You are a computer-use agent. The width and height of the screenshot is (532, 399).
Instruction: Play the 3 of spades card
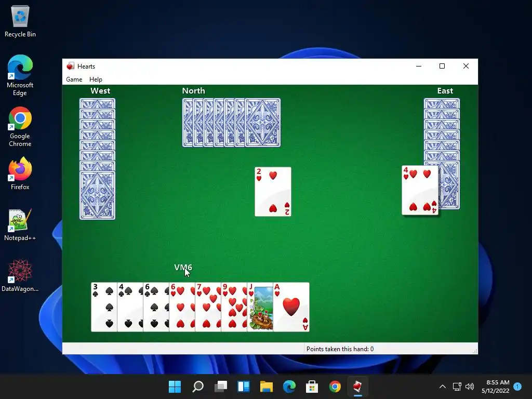point(104,307)
